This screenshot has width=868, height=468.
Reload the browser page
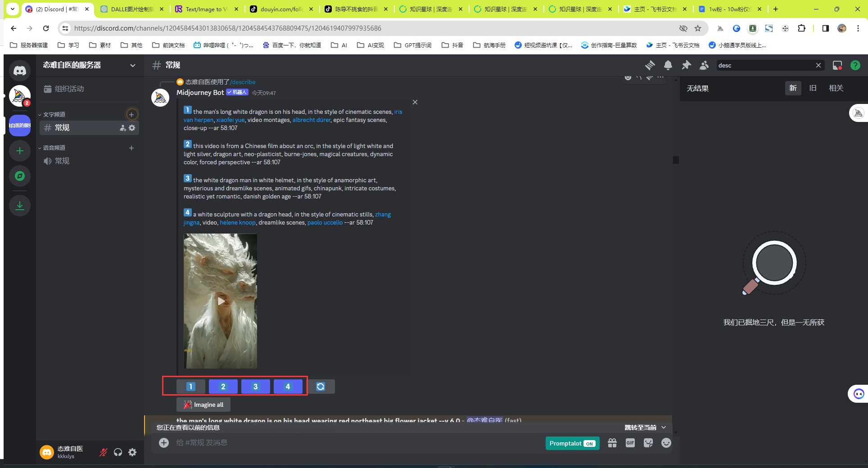click(46, 28)
